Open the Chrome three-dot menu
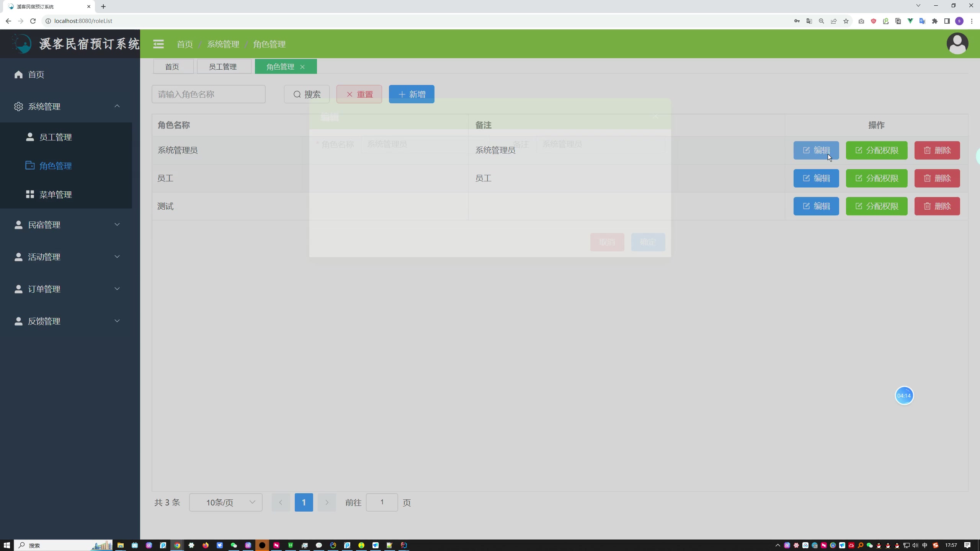This screenshot has height=551, width=980. click(972, 21)
